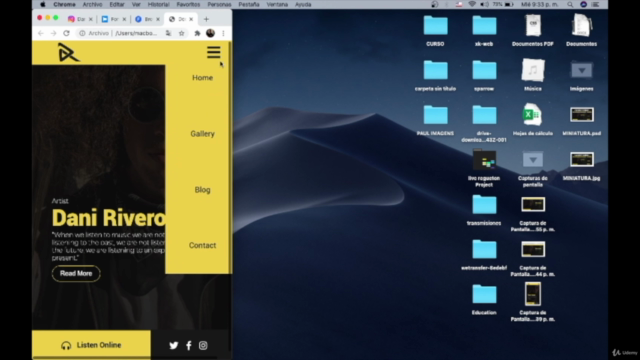Select the Education folder

(x=484, y=294)
